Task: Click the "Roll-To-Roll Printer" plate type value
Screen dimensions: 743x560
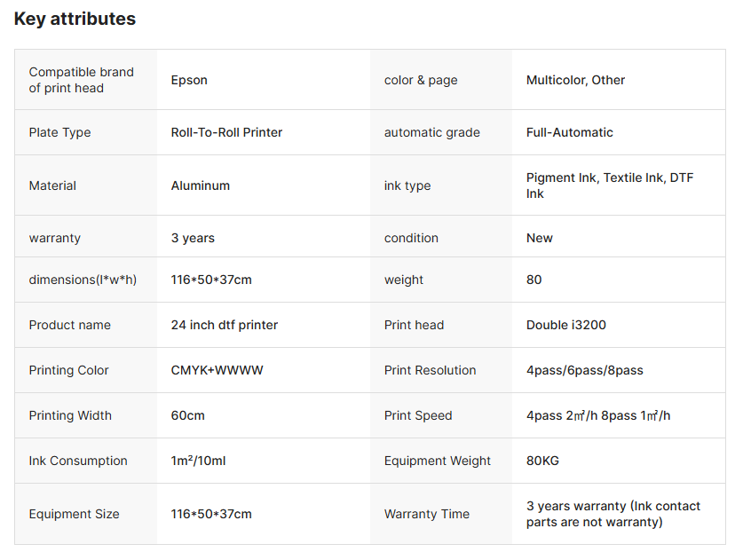Action: pos(226,132)
